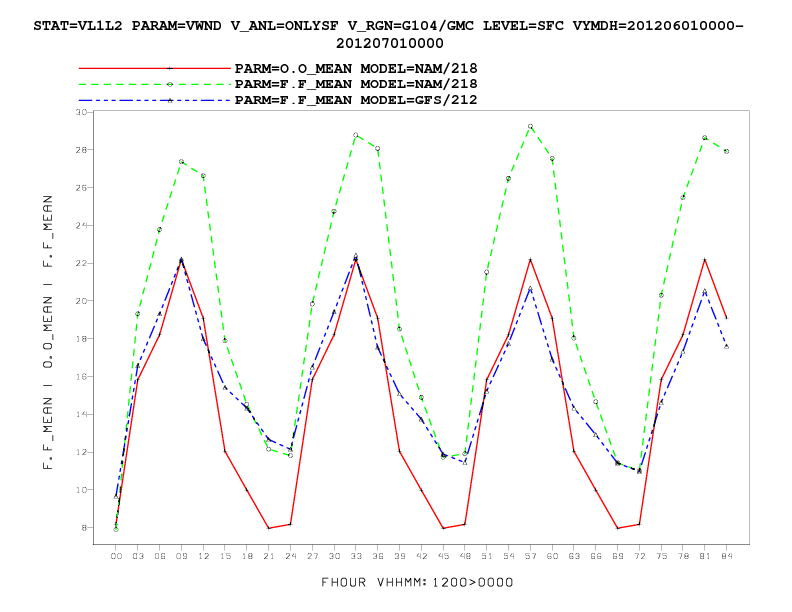Click the x-axis forecast hour 27
The height and width of the screenshot is (612, 792).
point(313,556)
